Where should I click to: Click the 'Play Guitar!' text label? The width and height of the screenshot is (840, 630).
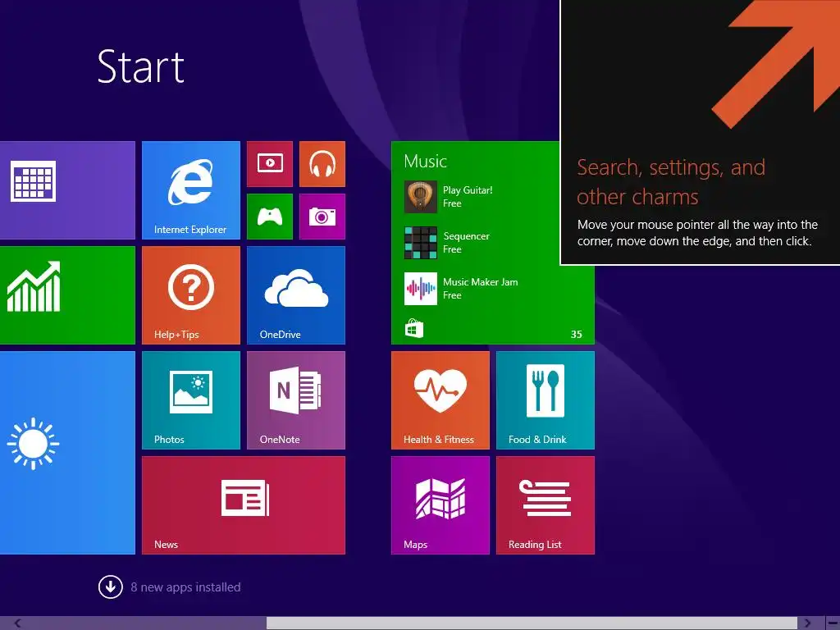468,190
